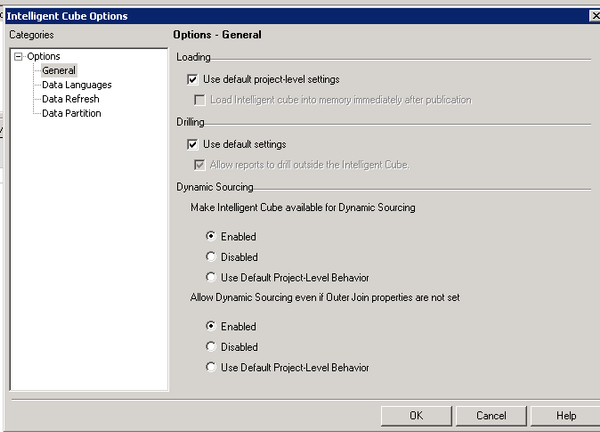Toggle Use default settings under Drilling
Screen dimensions: 600x432
(x=193, y=144)
